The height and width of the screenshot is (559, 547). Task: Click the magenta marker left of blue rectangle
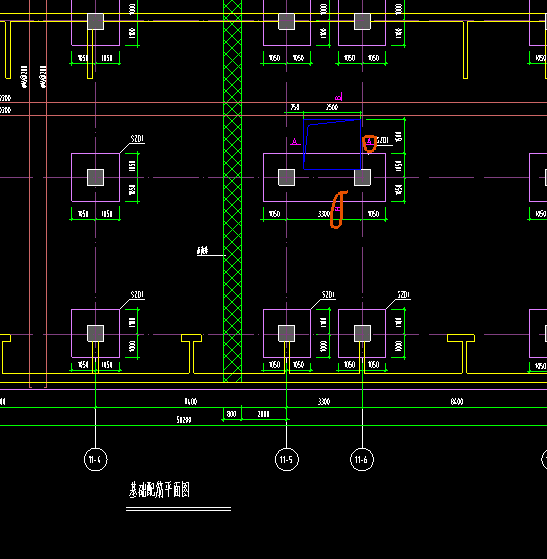pyautogui.click(x=295, y=142)
